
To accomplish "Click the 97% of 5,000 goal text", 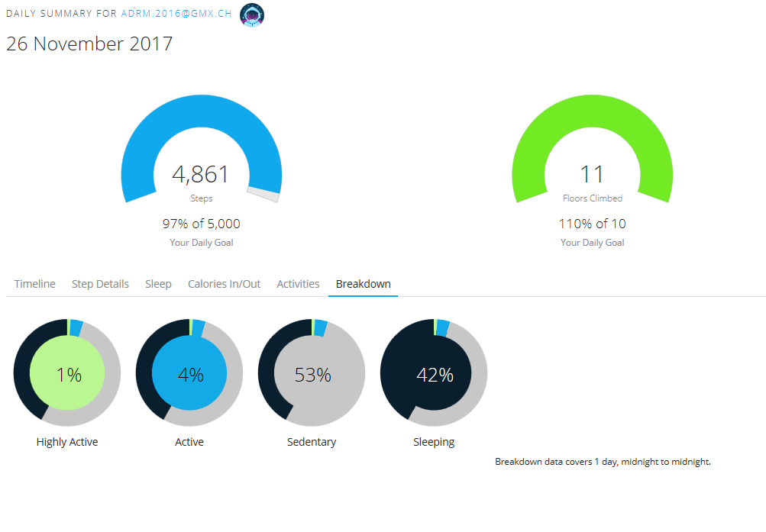I will pos(201,224).
